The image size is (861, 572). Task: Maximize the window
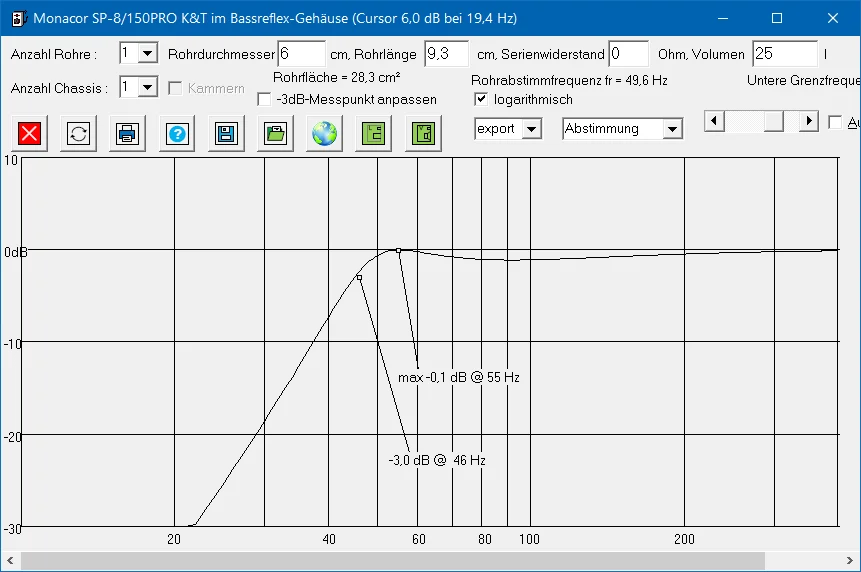[777, 18]
